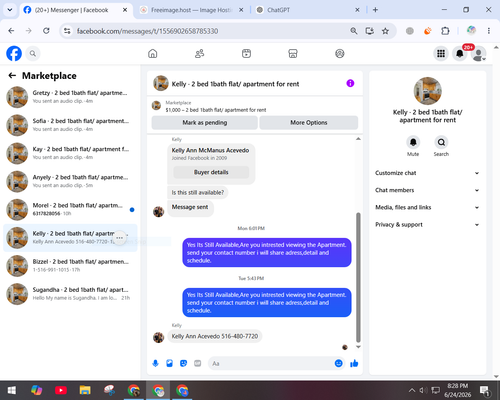Open the Gretzy conversation in the list
Viewport: 500px width, 400px height.
pyautogui.click(x=70, y=97)
